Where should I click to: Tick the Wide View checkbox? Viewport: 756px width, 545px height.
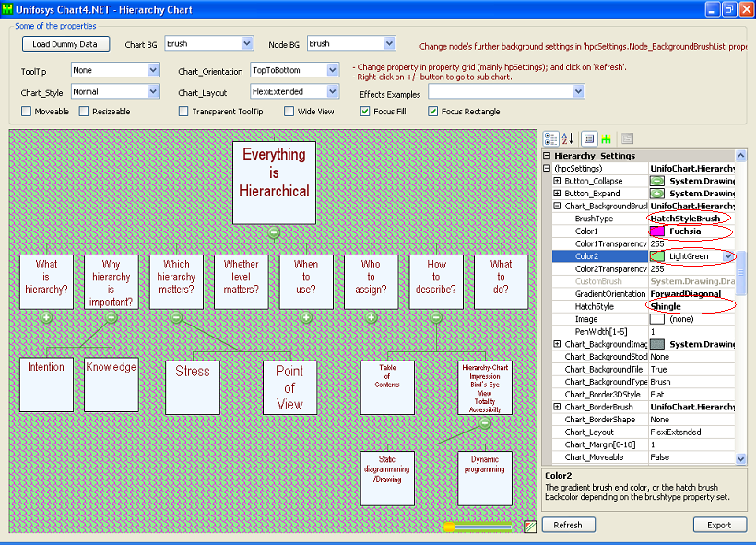point(289,112)
